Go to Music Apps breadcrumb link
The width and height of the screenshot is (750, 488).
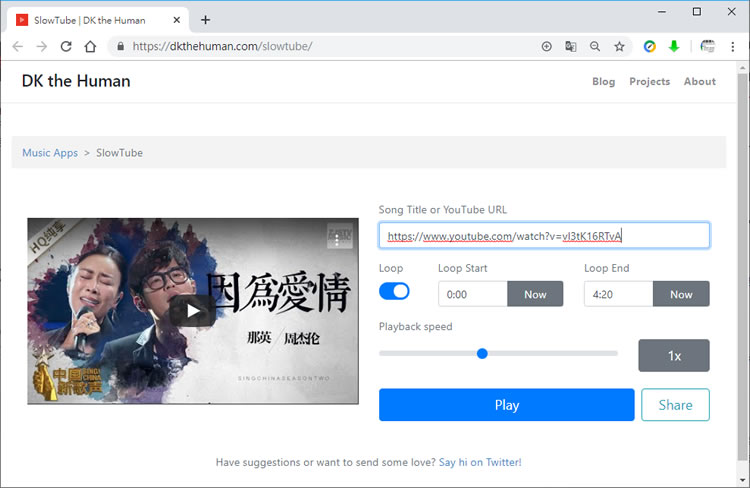point(50,153)
